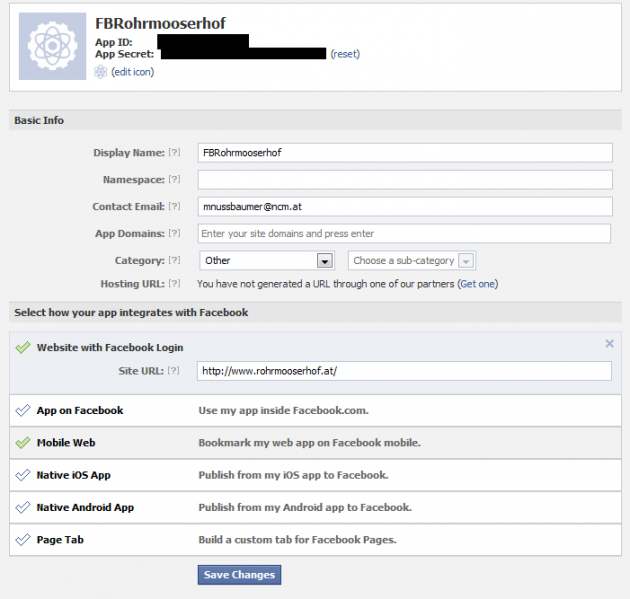
Task: Click the Display Name help [?] icon
Action: pyautogui.click(x=175, y=153)
